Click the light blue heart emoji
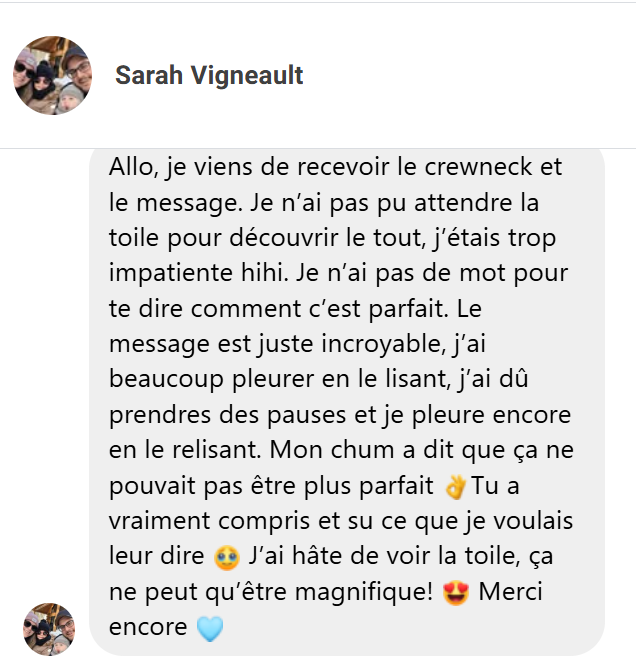 (210, 629)
